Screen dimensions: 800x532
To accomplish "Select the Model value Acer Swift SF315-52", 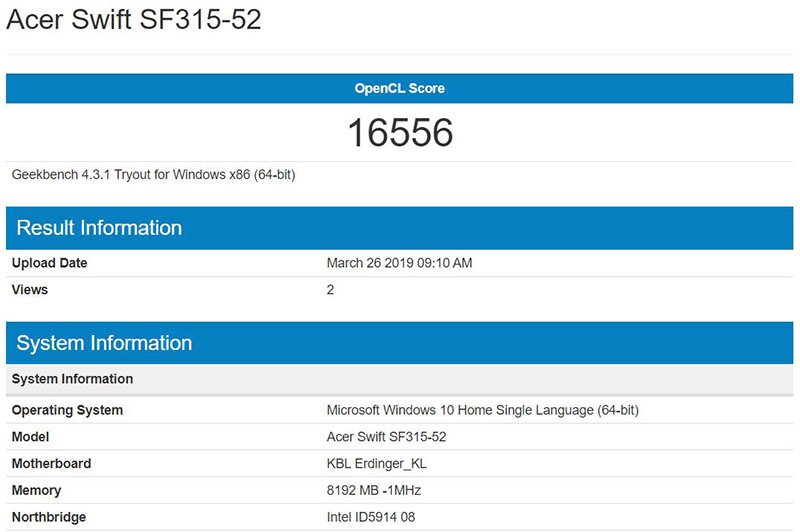I will [386, 437].
